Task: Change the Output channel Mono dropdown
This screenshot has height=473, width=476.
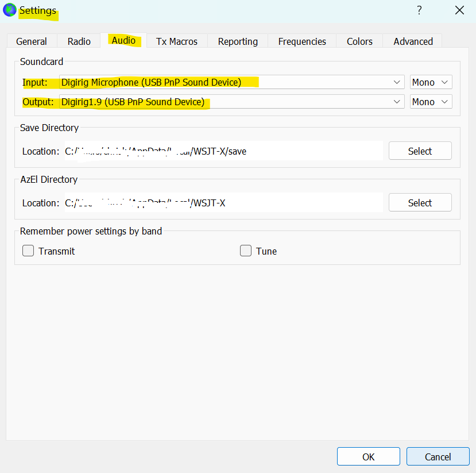Action: [x=431, y=102]
